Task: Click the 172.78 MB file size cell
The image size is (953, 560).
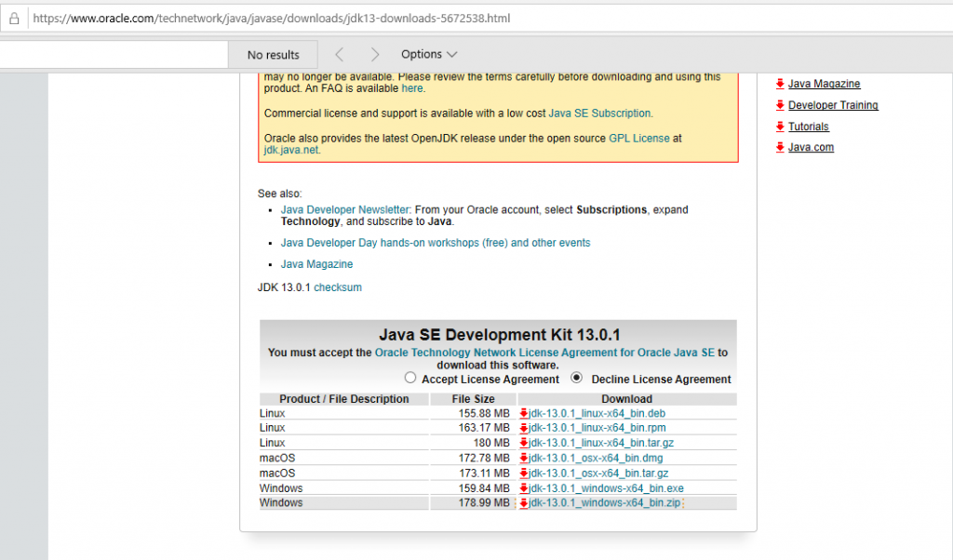Action: click(474, 458)
